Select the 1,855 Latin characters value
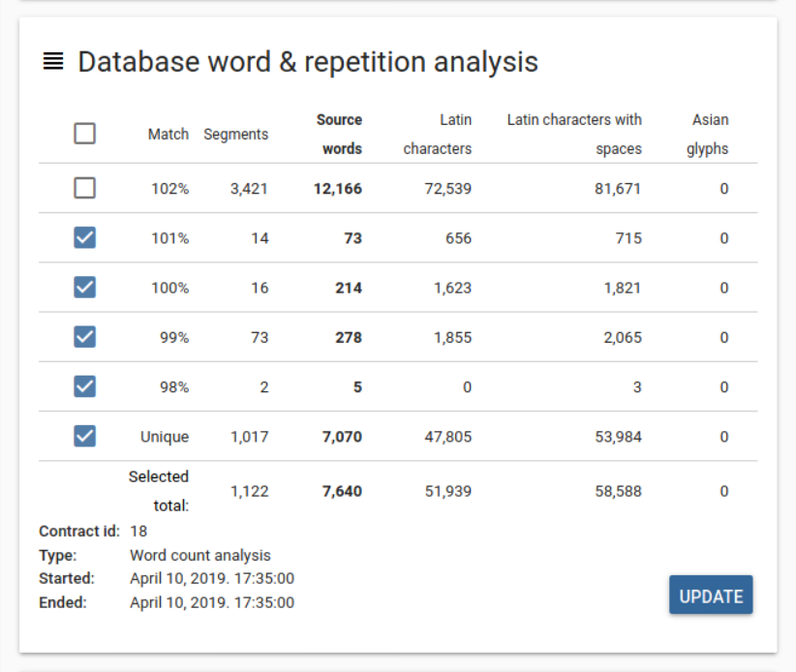796x672 pixels. click(453, 338)
